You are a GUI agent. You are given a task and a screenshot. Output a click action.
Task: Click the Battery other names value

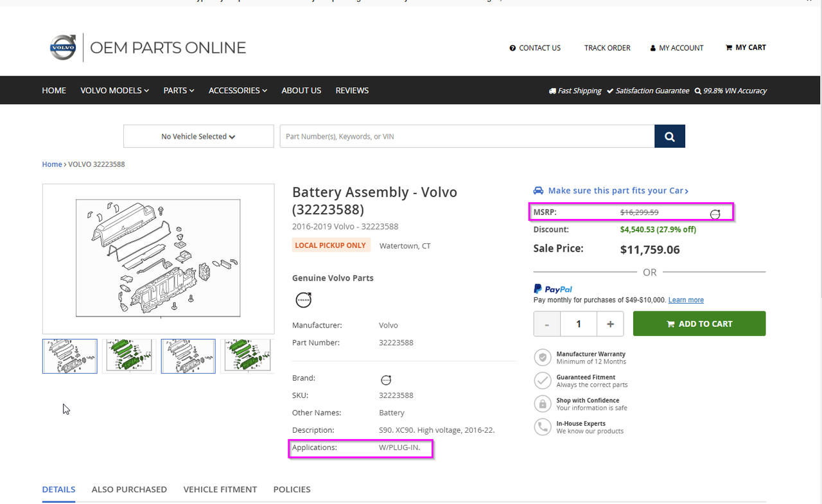click(x=392, y=413)
